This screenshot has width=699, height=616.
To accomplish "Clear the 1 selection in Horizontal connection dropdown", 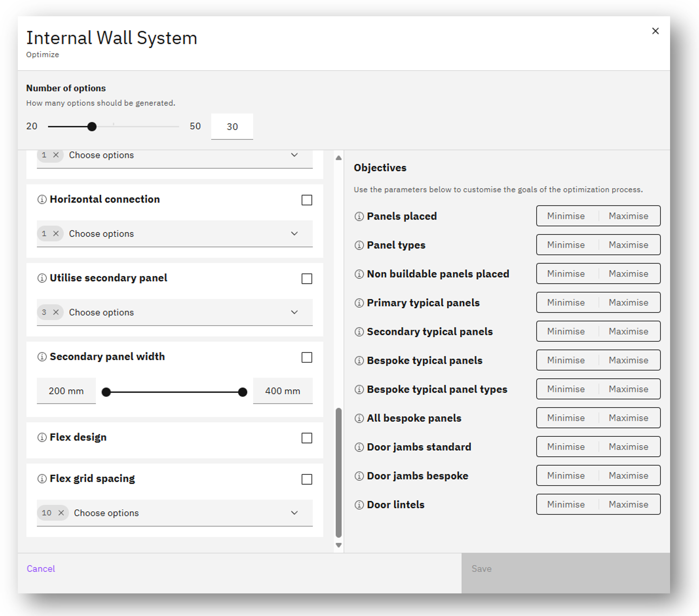I will pyautogui.click(x=56, y=233).
